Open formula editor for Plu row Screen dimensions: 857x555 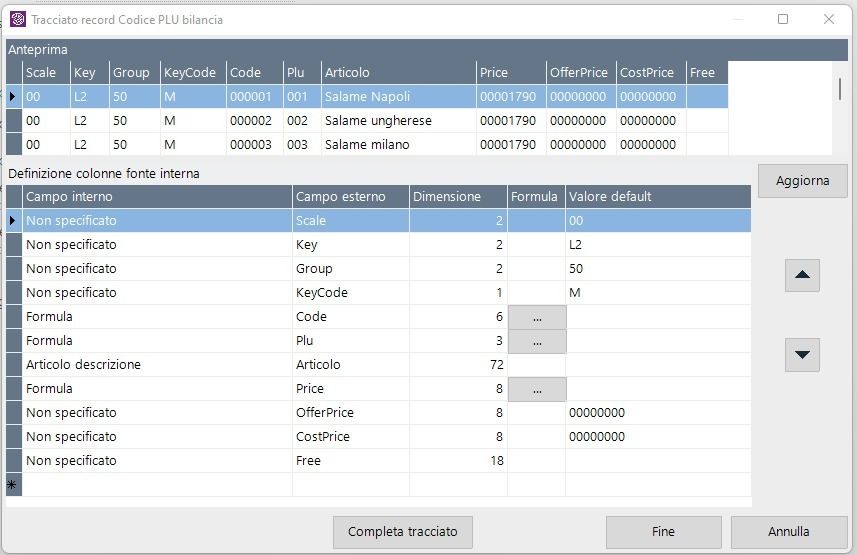(537, 341)
